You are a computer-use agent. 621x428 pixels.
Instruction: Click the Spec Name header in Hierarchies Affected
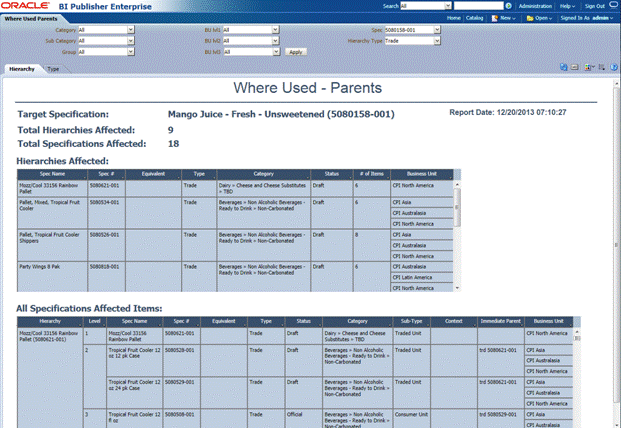(52, 174)
